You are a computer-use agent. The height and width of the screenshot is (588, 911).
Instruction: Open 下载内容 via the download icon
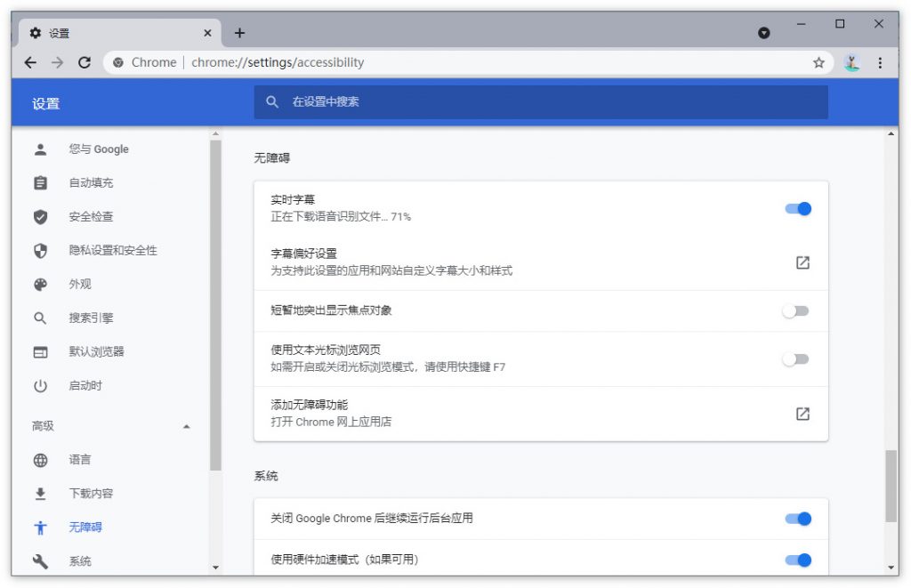[x=40, y=493]
